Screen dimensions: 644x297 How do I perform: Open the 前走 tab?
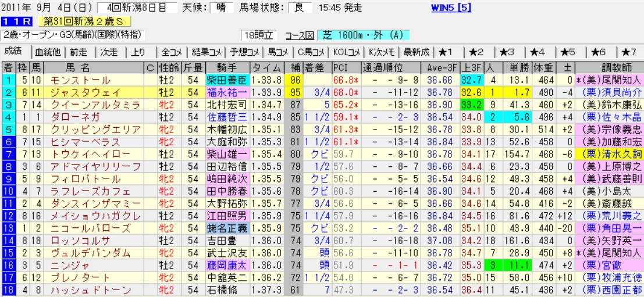tap(79, 52)
